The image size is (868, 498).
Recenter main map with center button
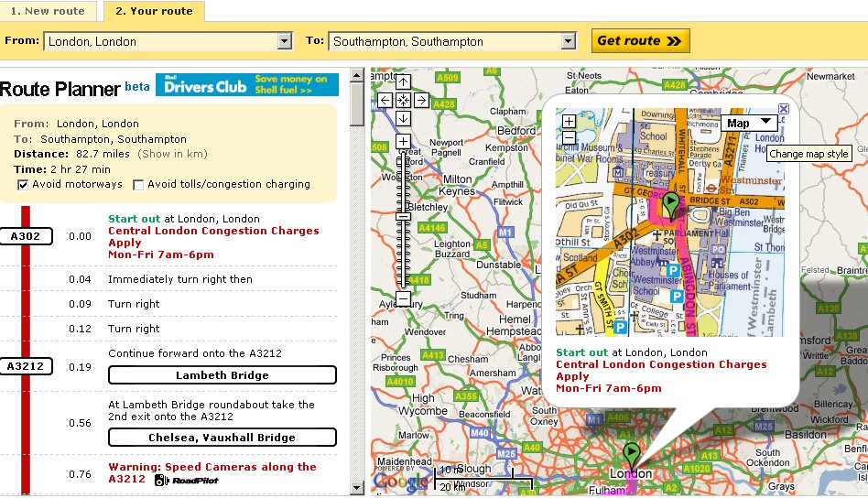[403, 100]
